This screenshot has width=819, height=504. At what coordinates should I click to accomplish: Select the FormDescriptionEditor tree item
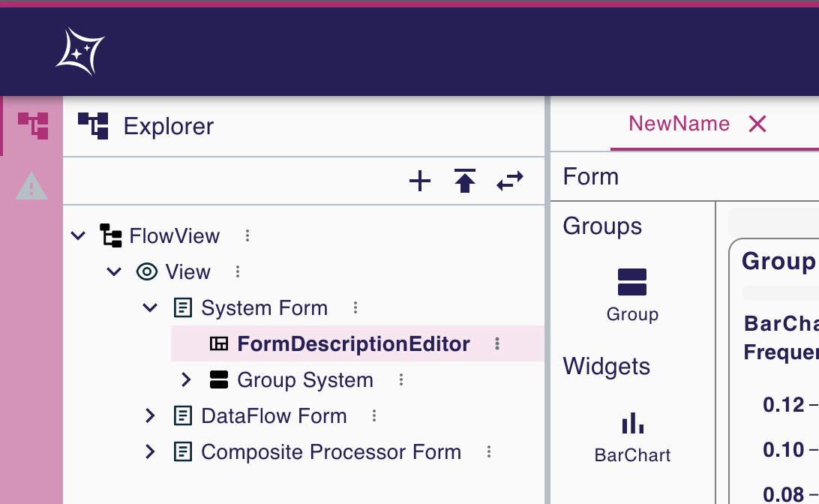pos(353,343)
